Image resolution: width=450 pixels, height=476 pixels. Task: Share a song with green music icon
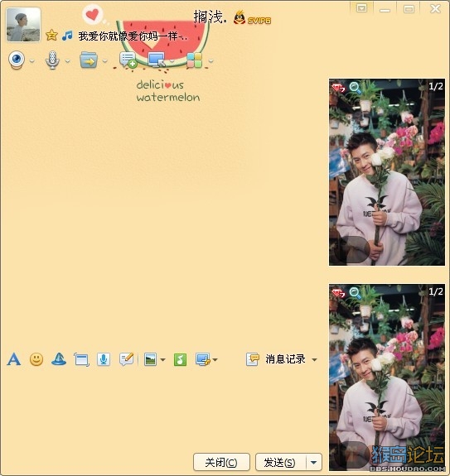(x=180, y=360)
